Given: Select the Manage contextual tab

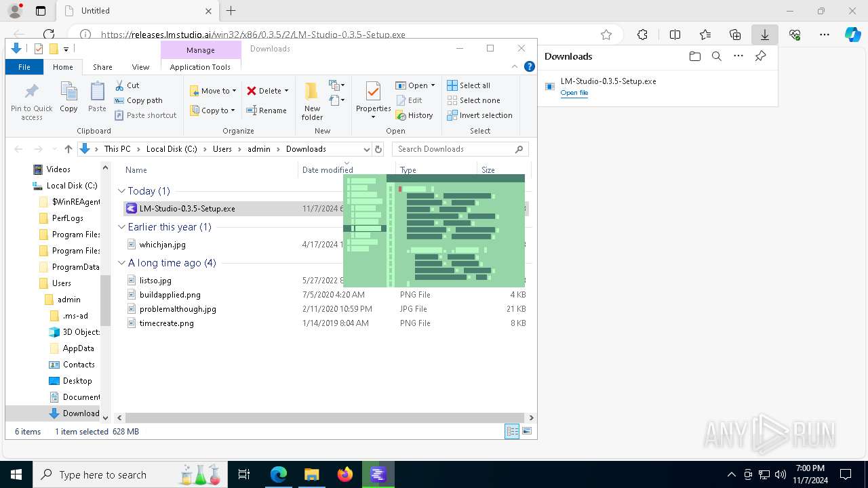Looking at the screenshot, I should coord(201,50).
